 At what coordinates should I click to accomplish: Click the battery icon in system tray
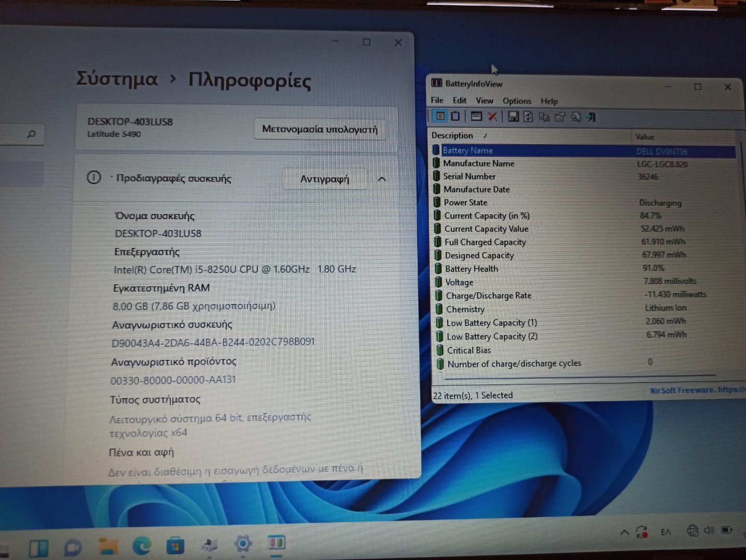[727, 530]
